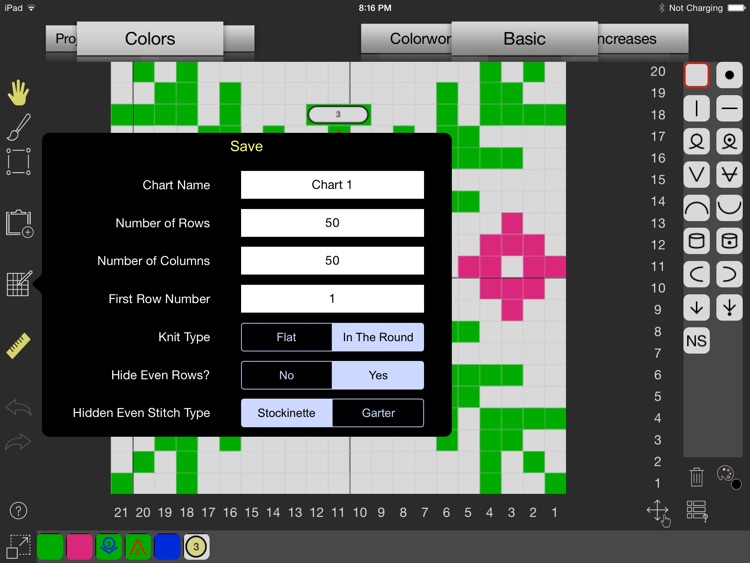Select the filled dot stitch symbol

point(729,75)
